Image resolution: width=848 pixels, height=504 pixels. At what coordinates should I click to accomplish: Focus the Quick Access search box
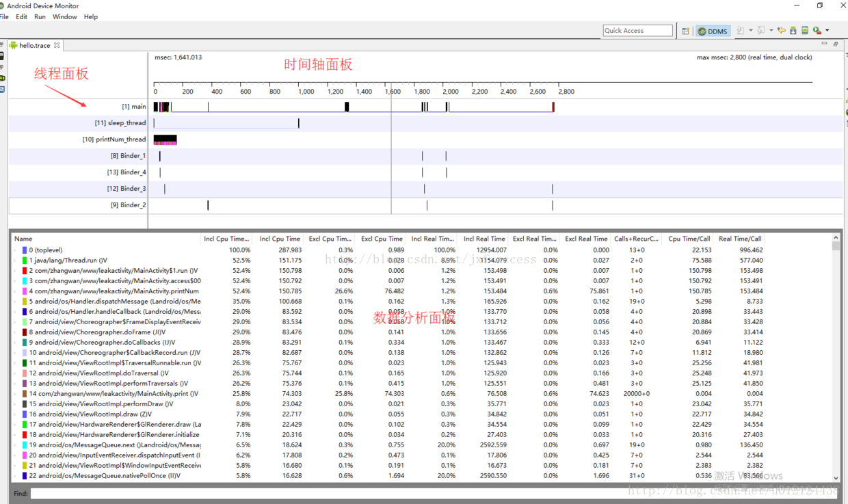(638, 31)
